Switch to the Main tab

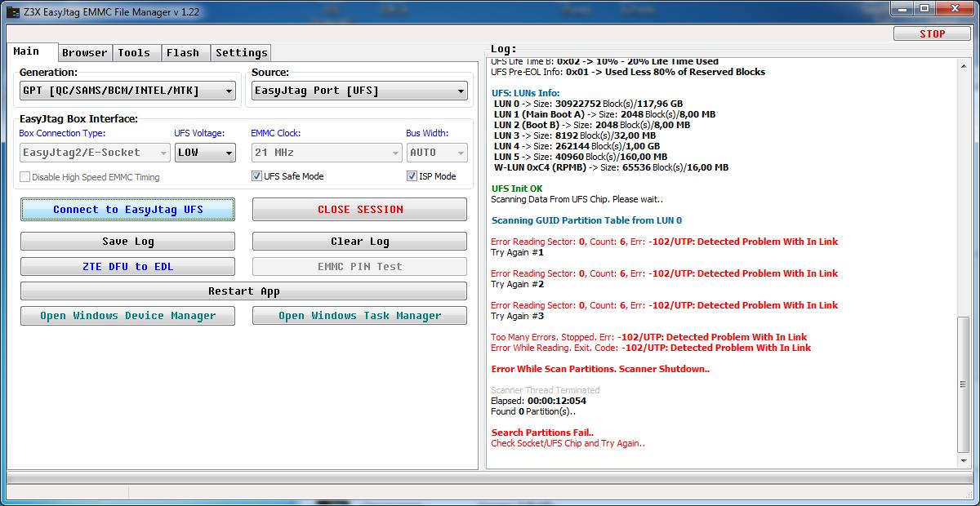click(32, 51)
